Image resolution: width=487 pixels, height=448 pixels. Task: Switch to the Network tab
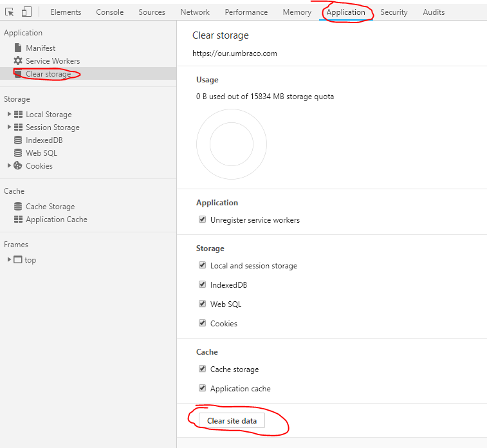pyautogui.click(x=195, y=12)
